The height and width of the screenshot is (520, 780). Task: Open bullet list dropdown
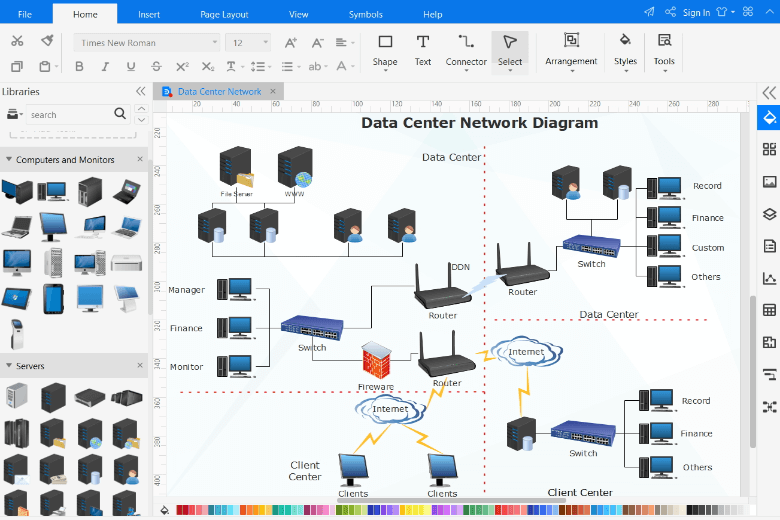[291, 66]
